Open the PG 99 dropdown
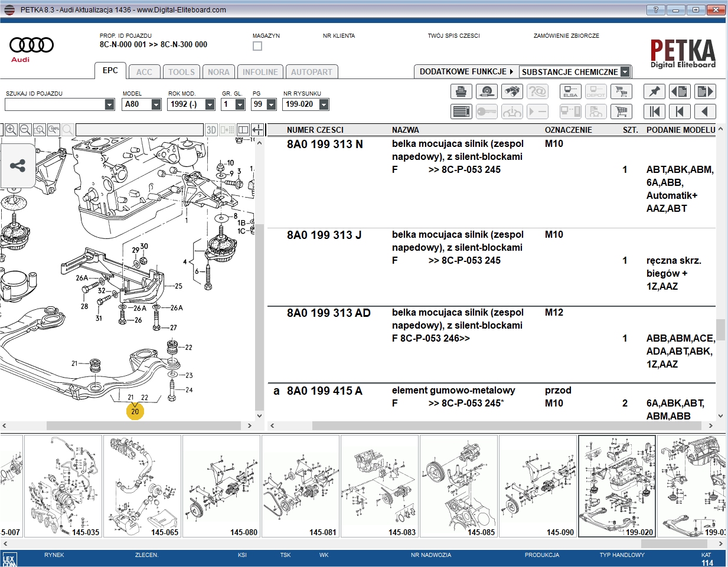The width and height of the screenshot is (728, 567). [271, 104]
